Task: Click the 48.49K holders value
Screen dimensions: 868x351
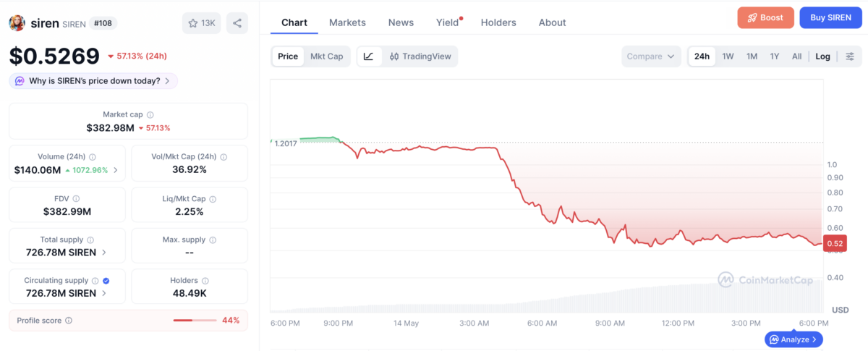Action: [x=190, y=294]
